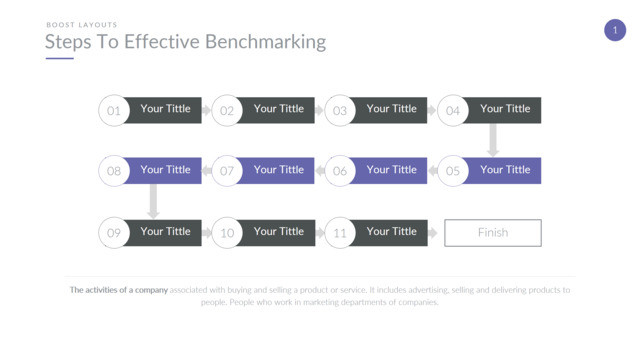Select the purple Your Tittle bar of step 06
The image size is (640, 360).
(x=389, y=171)
